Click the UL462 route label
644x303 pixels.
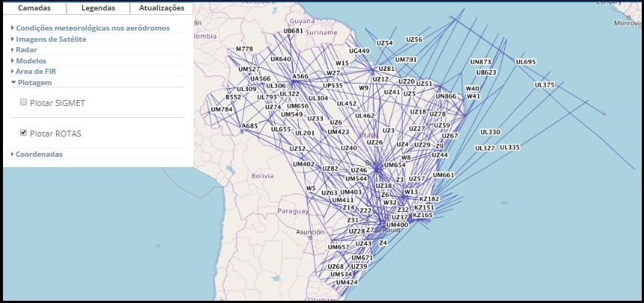pyautogui.click(x=365, y=116)
